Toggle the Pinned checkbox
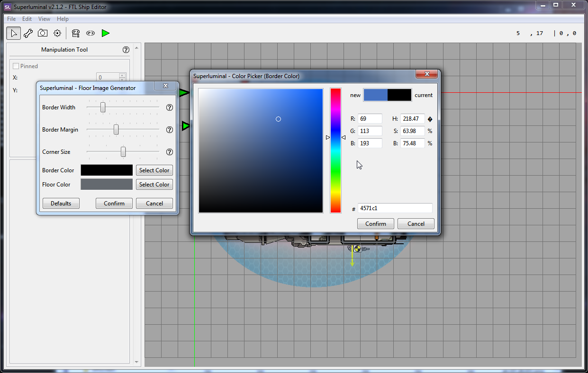 [x=16, y=66]
